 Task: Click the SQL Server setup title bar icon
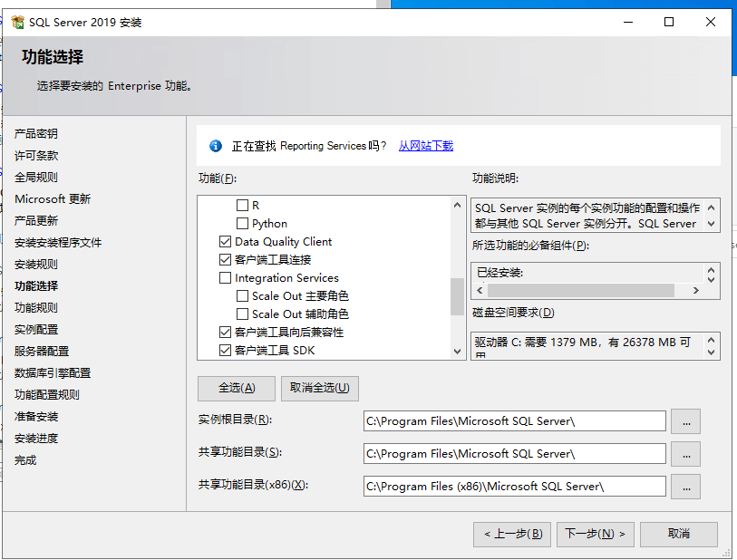tap(18, 22)
